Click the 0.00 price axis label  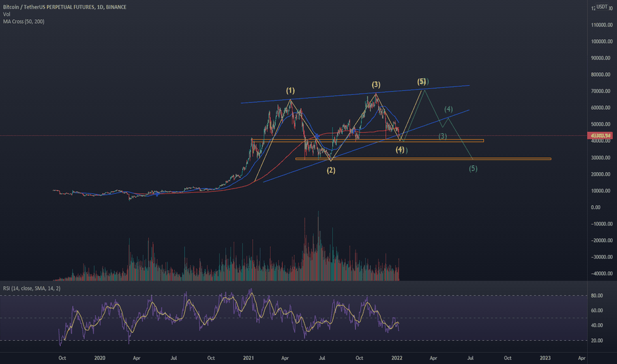click(596, 207)
